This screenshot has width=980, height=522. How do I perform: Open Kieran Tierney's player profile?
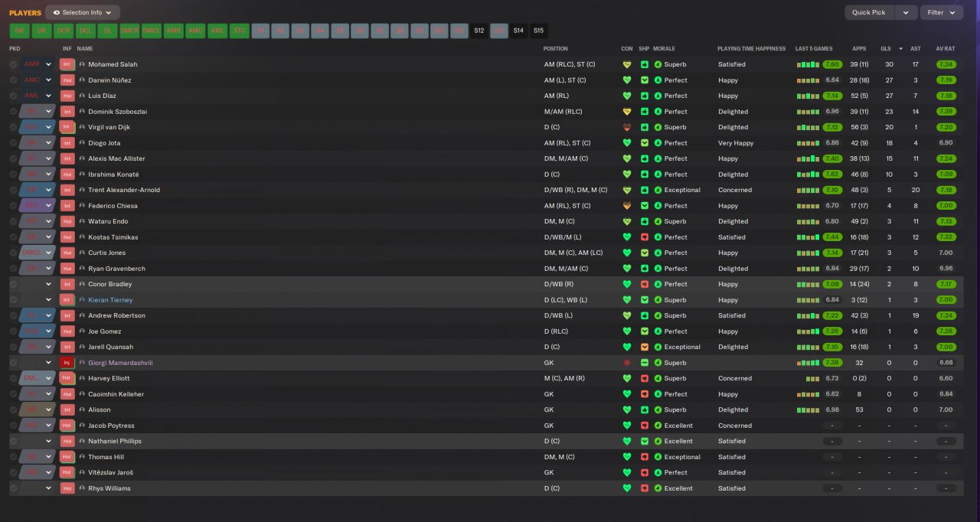click(x=110, y=300)
